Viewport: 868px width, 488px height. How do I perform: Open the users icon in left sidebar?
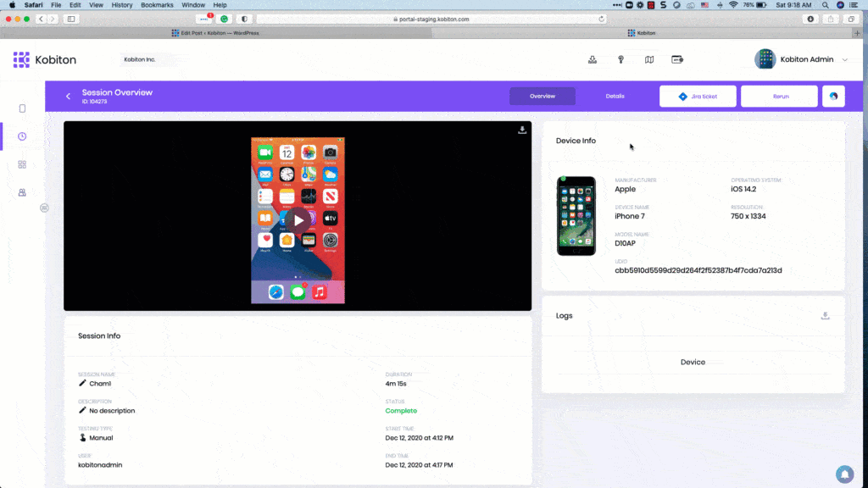[22, 192]
